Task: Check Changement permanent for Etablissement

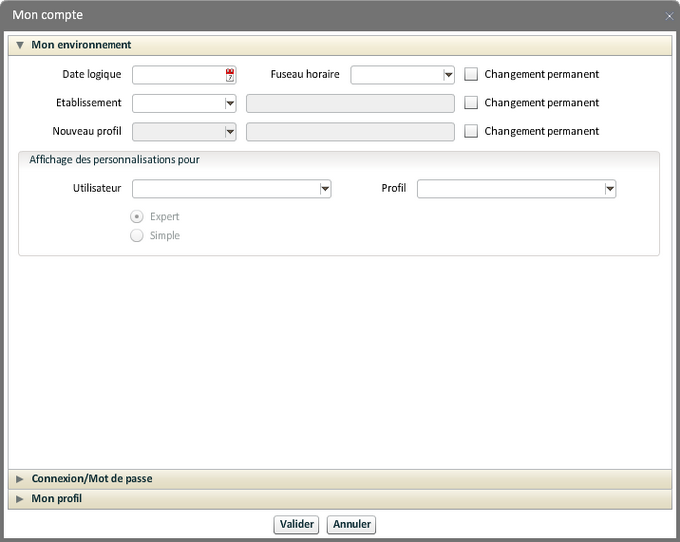Action: pyautogui.click(x=472, y=103)
